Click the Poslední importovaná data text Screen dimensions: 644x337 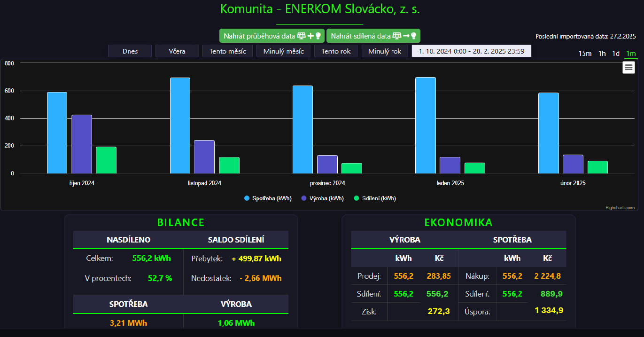point(586,36)
